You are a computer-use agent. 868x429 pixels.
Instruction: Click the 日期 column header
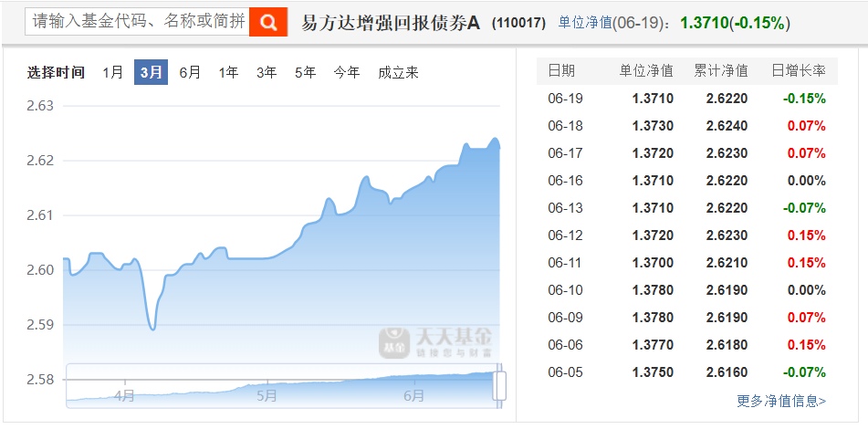pyautogui.click(x=561, y=71)
